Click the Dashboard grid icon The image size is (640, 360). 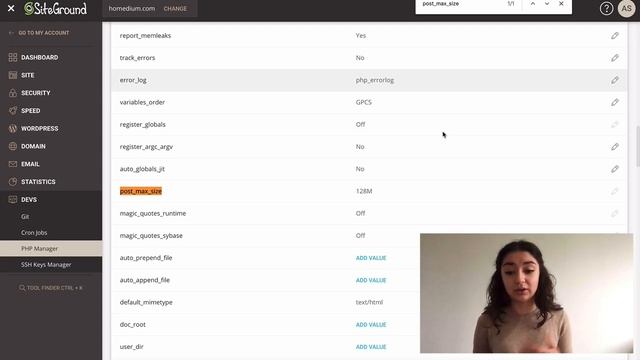[13, 58]
